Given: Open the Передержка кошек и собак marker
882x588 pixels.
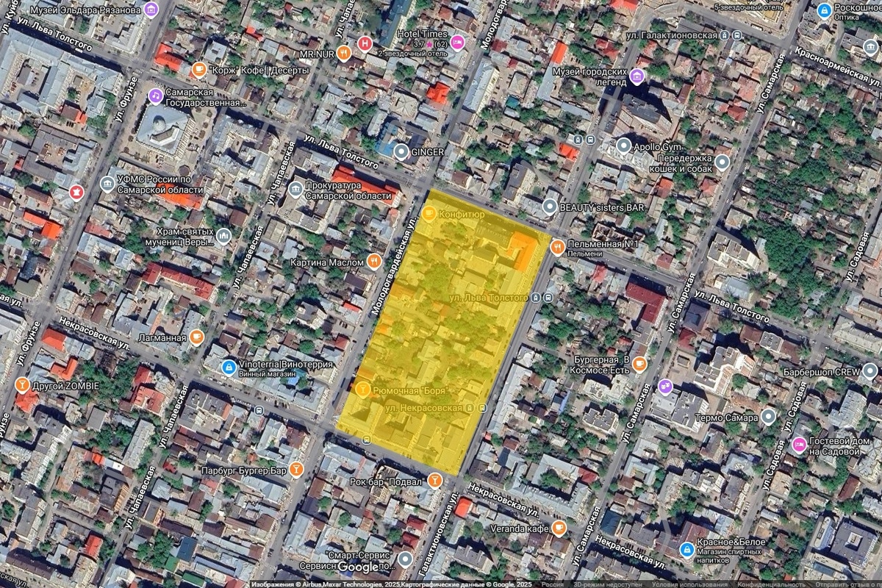Looking at the screenshot, I should pos(722,161).
